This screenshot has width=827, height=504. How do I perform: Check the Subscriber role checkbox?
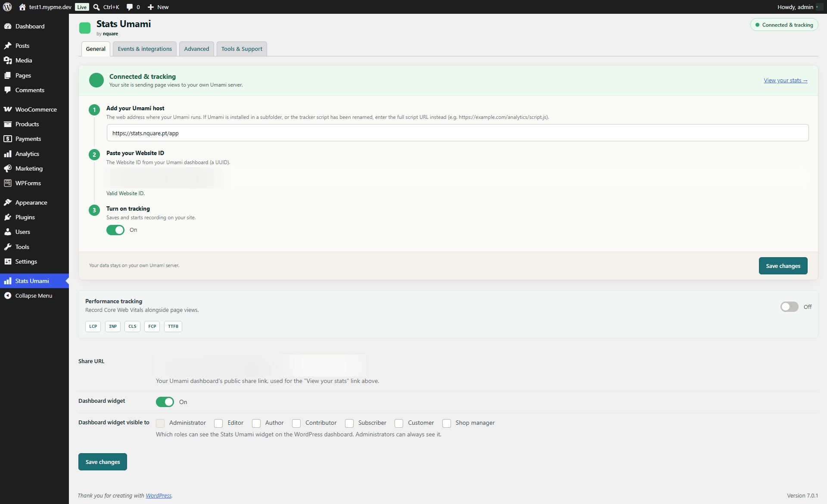click(349, 423)
